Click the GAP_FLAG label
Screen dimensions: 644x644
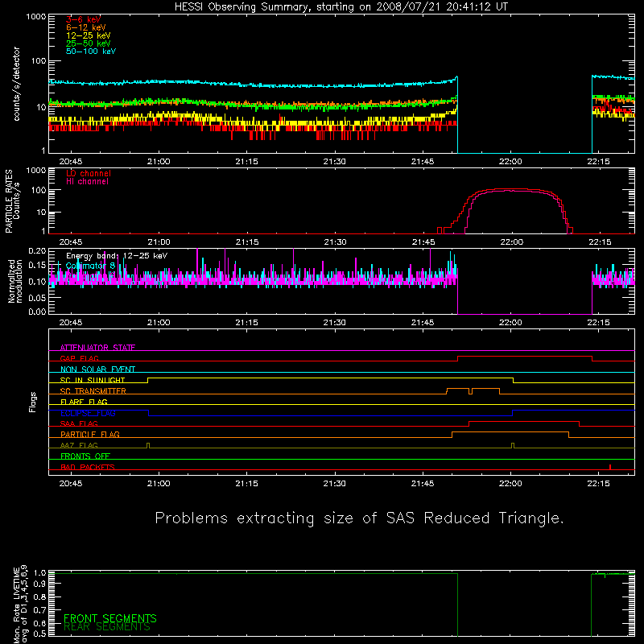click(x=79, y=358)
